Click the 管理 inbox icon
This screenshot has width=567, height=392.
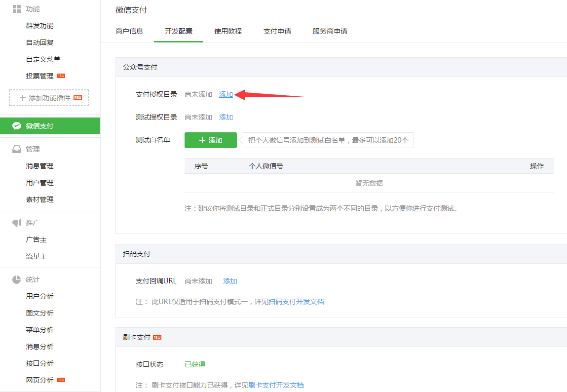[x=17, y=149]
